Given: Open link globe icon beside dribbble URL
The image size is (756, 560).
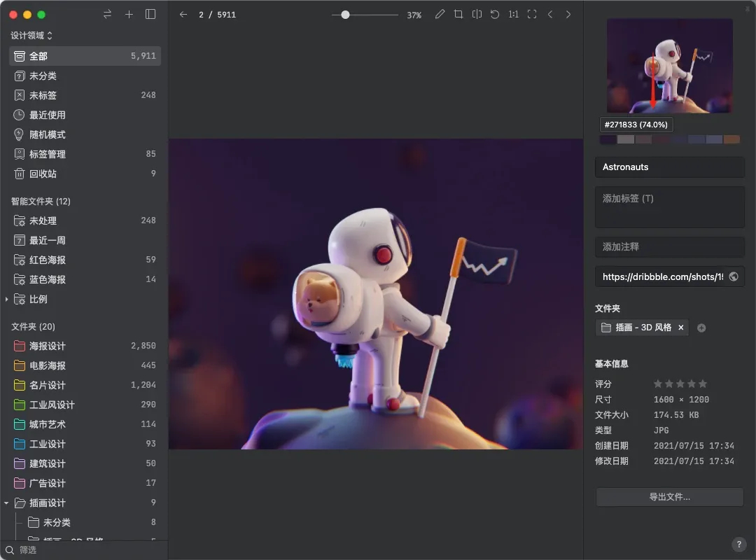Looking at the screenshot, I should coord(734,276).
